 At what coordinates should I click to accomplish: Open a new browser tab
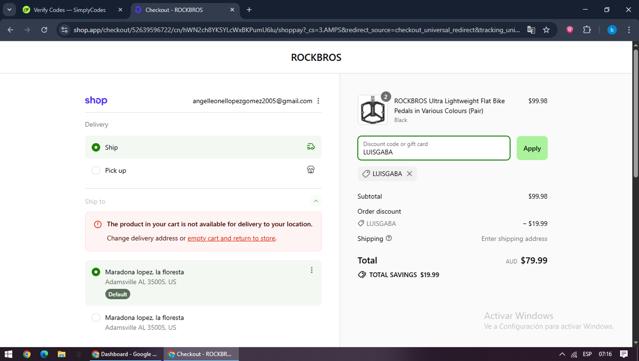point(249,10)
